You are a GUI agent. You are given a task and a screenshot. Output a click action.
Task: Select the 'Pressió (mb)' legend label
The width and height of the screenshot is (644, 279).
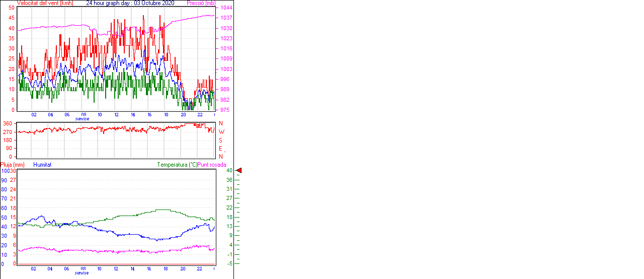click(x=201, y=3)
